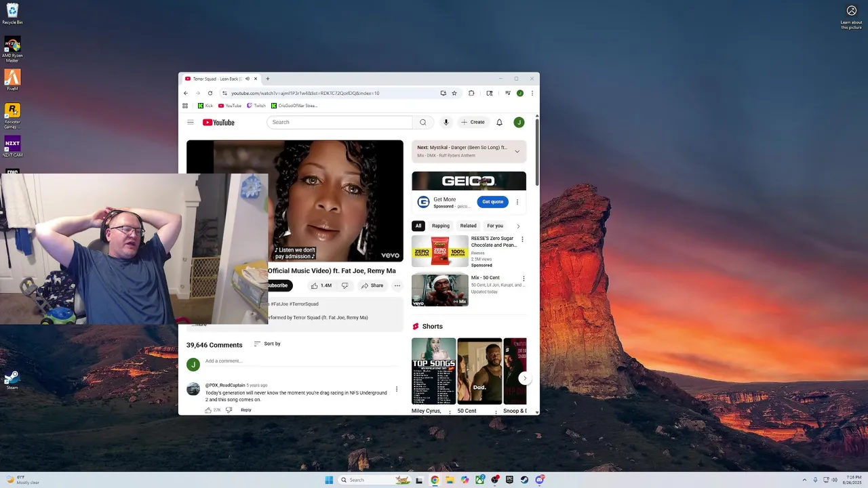Screen dimensions: 868x488
Task: Go to the YouTube home logo
Action: tap(218, 123)
